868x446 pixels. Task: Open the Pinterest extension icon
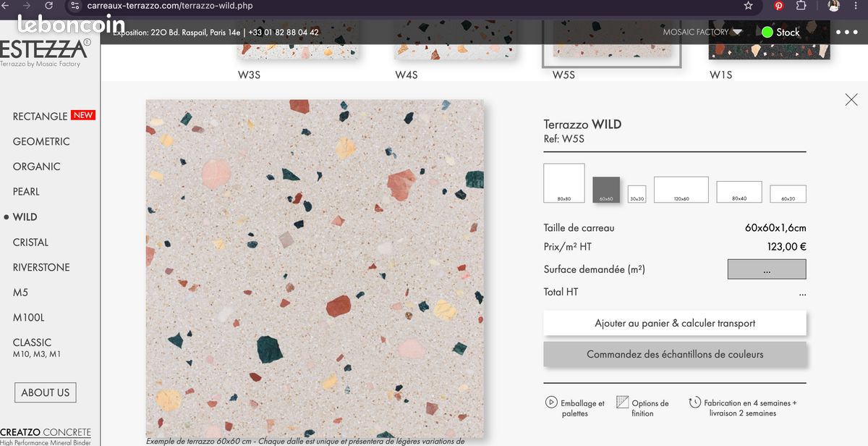point(779,6)
